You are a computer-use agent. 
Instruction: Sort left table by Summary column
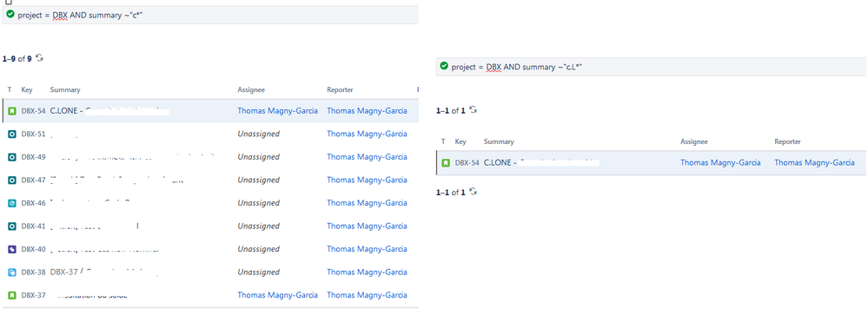click(65, 89)
